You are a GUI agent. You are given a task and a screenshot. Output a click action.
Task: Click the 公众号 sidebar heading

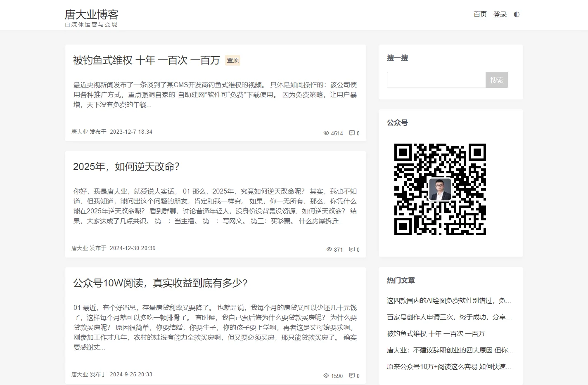(x=397, y=123)
